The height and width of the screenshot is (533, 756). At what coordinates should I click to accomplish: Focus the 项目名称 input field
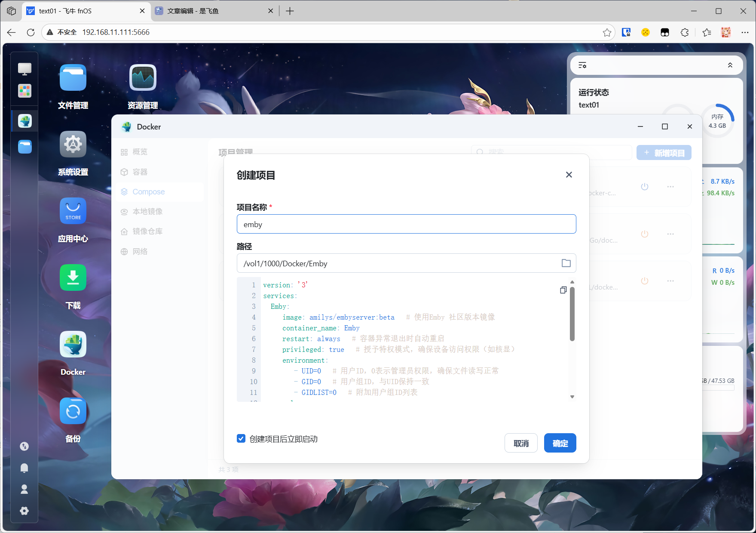coord(406,224)
